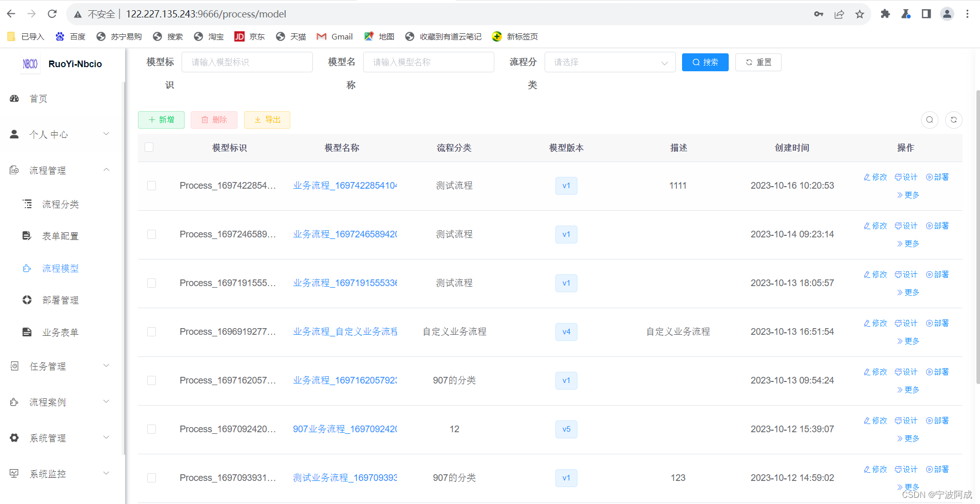The image size is (980, 504).
Task: Click the share page icon
Action: 839,14
